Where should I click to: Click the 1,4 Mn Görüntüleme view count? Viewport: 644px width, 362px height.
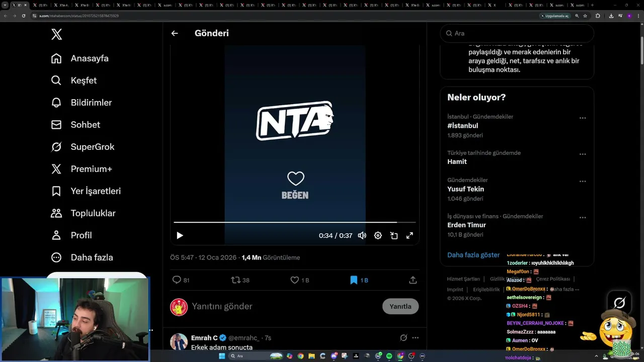(271, 257)
